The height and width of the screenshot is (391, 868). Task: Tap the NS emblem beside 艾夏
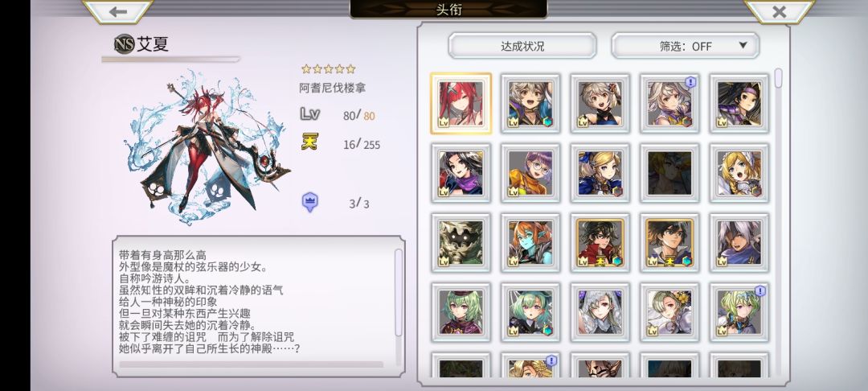pos(124,44)
